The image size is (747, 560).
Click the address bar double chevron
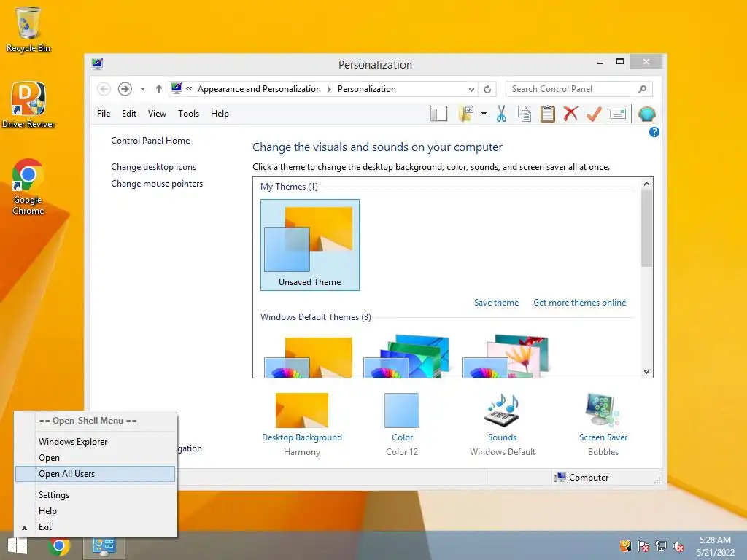189,88
